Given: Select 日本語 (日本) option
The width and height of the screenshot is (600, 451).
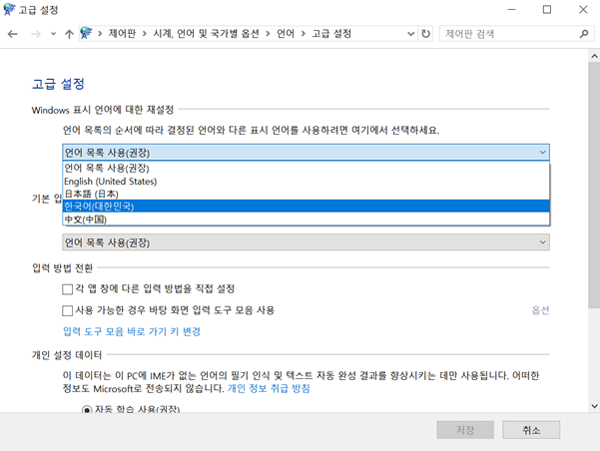Looking at the screenshot, I should point(306,194).
